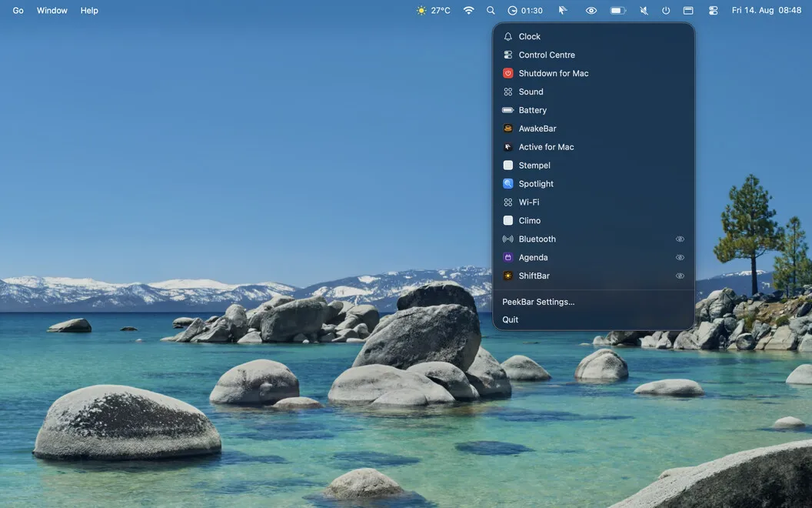Click the muted sound icon in menu bar

coord(644,10)
